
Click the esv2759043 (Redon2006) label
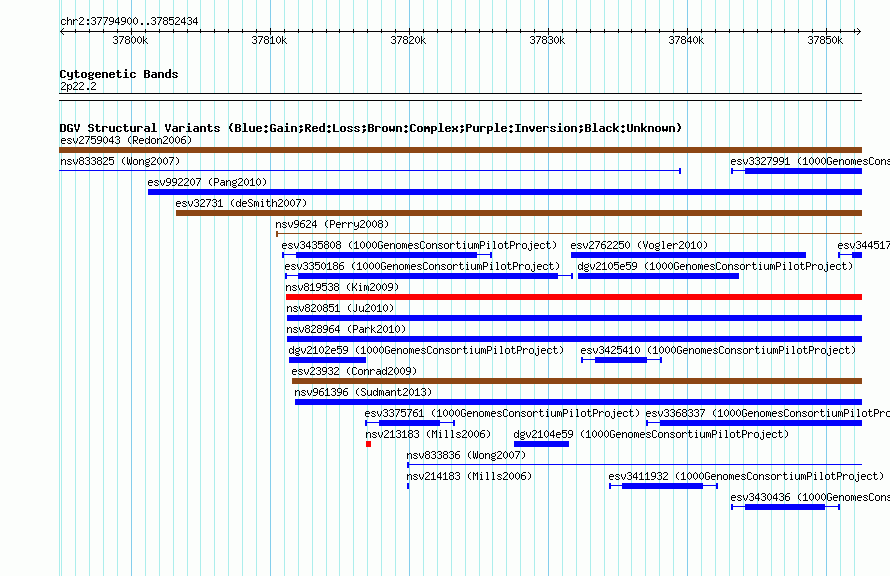coord(126,140)
